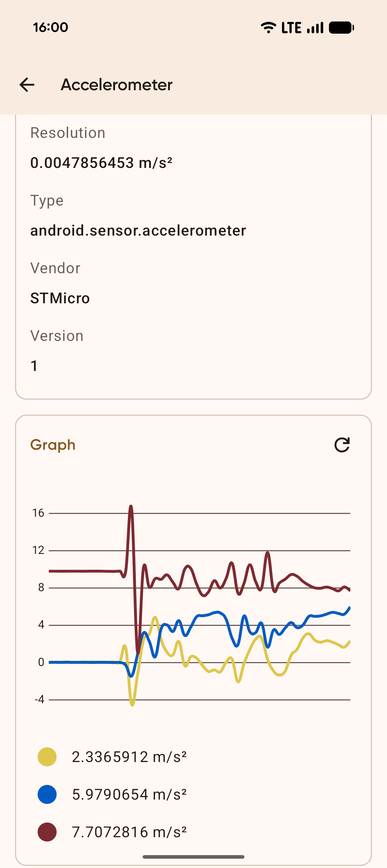This screenshot has height=868, width=387.
Task: Tap the 7.7072816 m/s² reading
Action: [x=129, y=832]
